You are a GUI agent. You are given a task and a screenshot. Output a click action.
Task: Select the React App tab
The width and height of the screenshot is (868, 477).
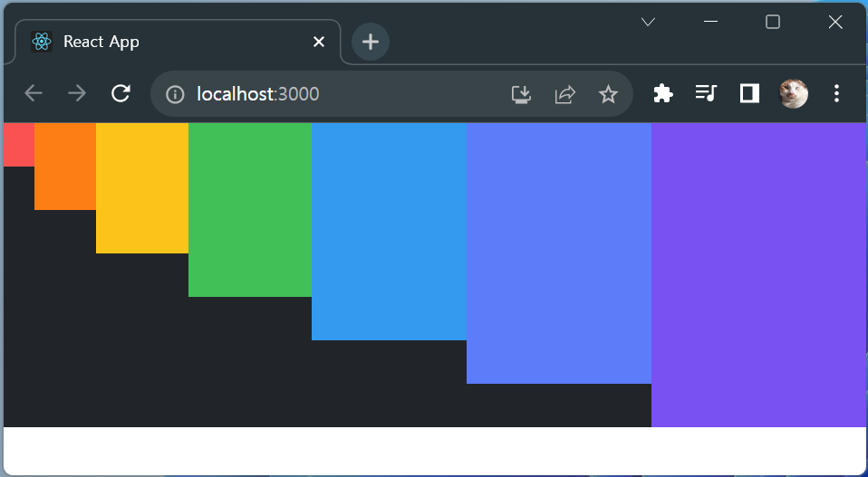pos(178,42)
